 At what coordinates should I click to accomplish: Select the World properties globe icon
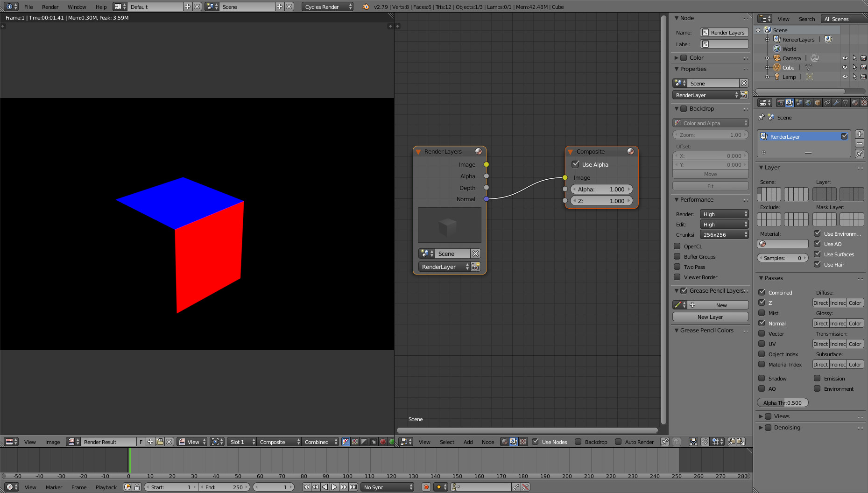pos(808,103)
